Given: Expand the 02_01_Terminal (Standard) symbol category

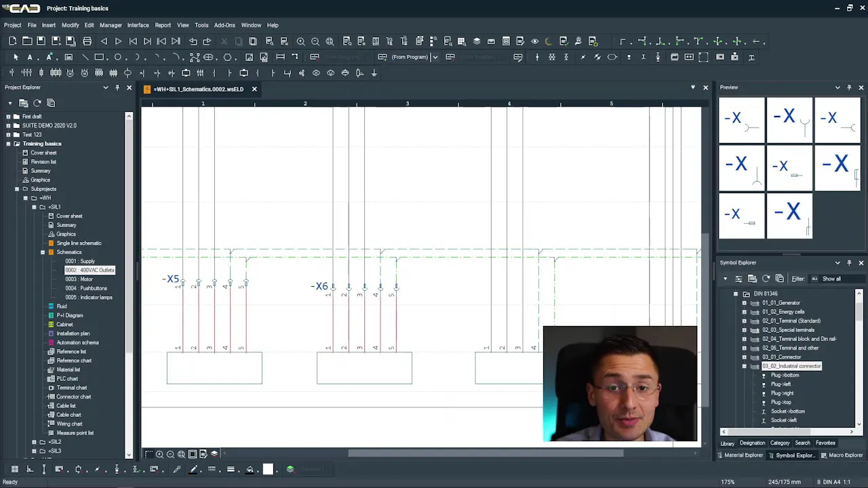Looking at the screenshot, I should coord(744,321).
